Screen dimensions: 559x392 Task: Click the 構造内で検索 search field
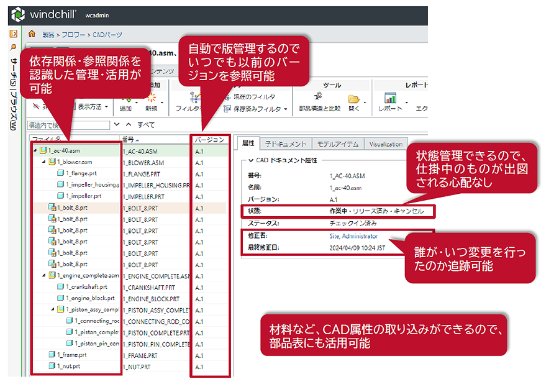(68, 125)
